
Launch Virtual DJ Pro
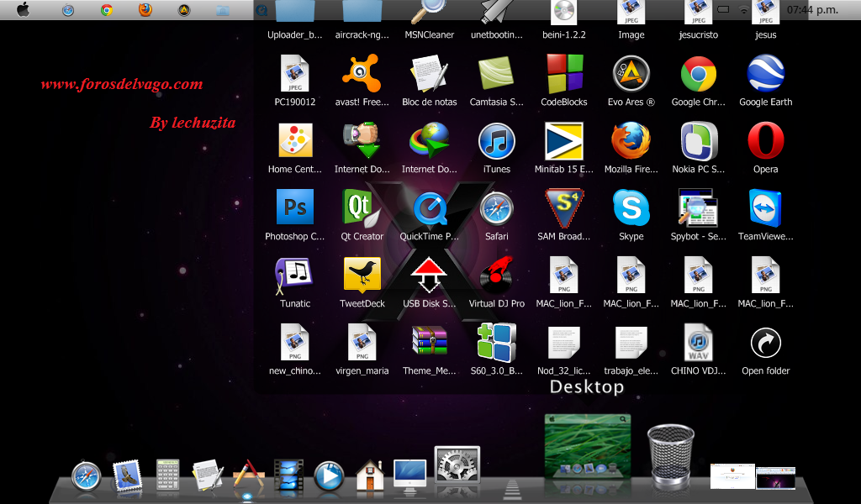pos(496,276)
